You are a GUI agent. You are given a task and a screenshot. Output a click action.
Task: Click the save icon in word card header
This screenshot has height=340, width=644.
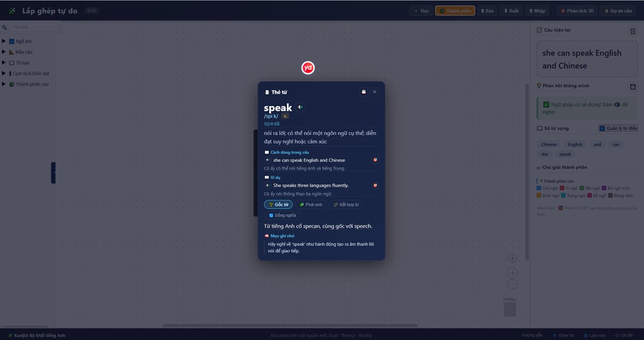tap(364, 92)
